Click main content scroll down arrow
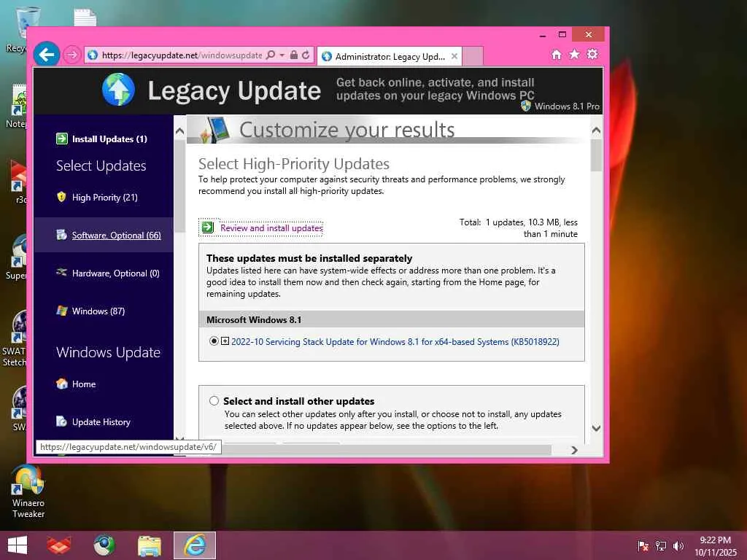 click(596, 428)
